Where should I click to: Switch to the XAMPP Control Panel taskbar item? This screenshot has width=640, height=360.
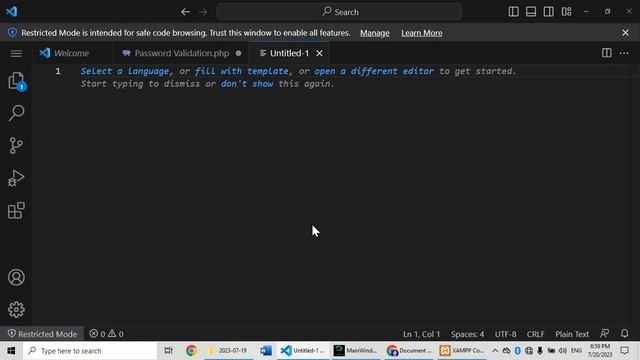[x=462, y=351]
